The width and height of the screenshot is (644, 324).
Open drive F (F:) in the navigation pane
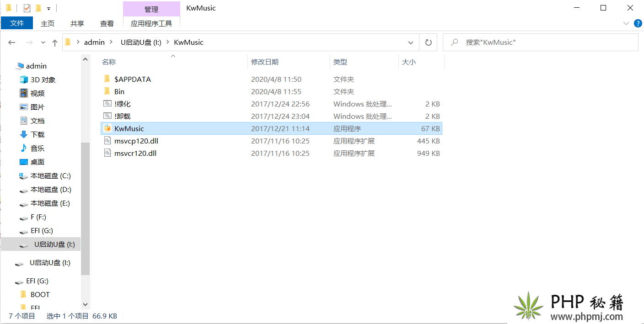38,217
